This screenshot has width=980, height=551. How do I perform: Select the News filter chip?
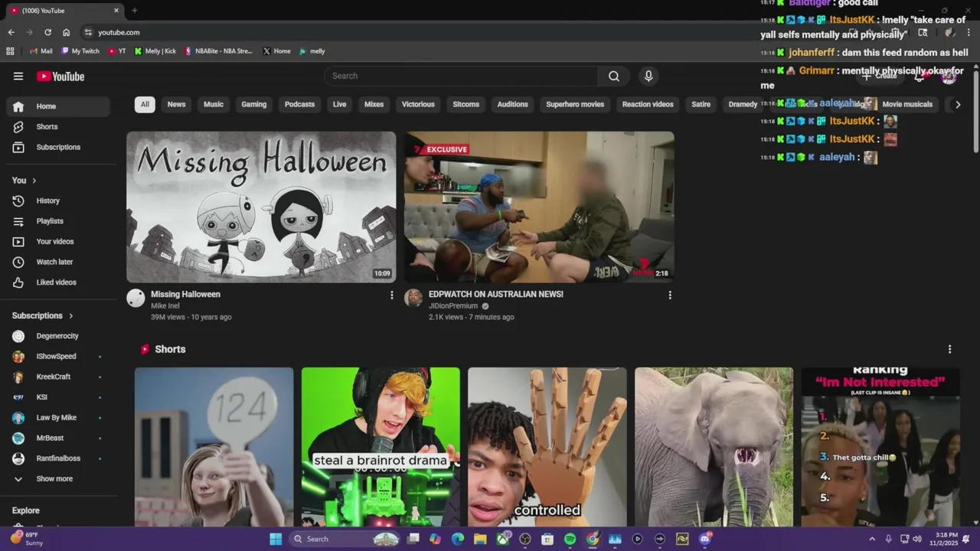pyautogui.click(x=176, y=105)
